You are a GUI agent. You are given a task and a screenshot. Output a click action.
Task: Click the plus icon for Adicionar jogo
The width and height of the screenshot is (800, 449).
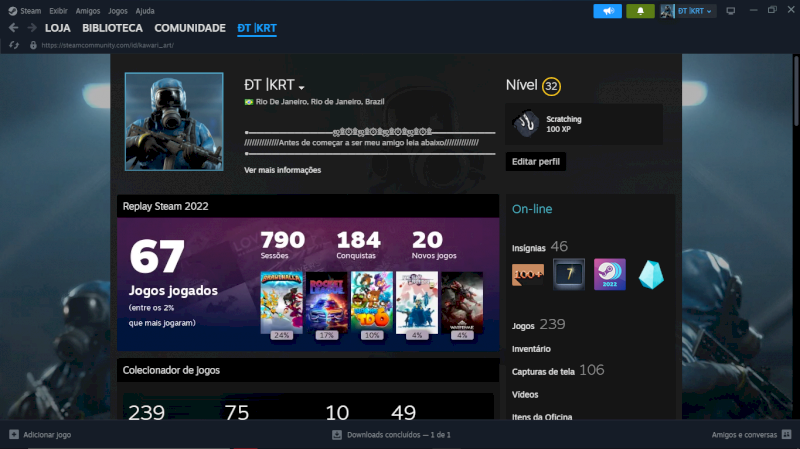pyautogui.click(x=14, y=434)
